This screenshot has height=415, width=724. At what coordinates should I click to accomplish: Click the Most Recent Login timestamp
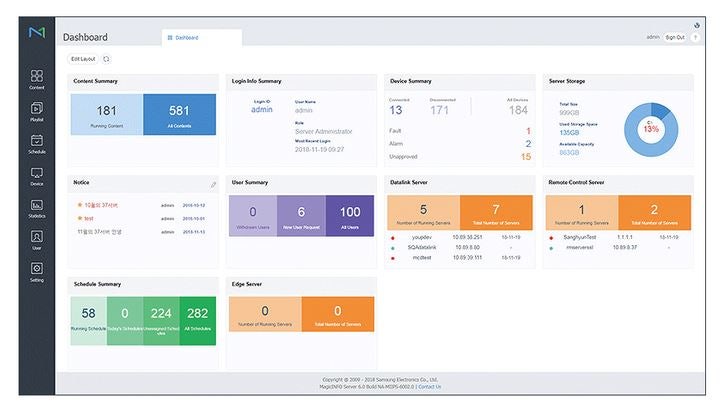[320, 150]
